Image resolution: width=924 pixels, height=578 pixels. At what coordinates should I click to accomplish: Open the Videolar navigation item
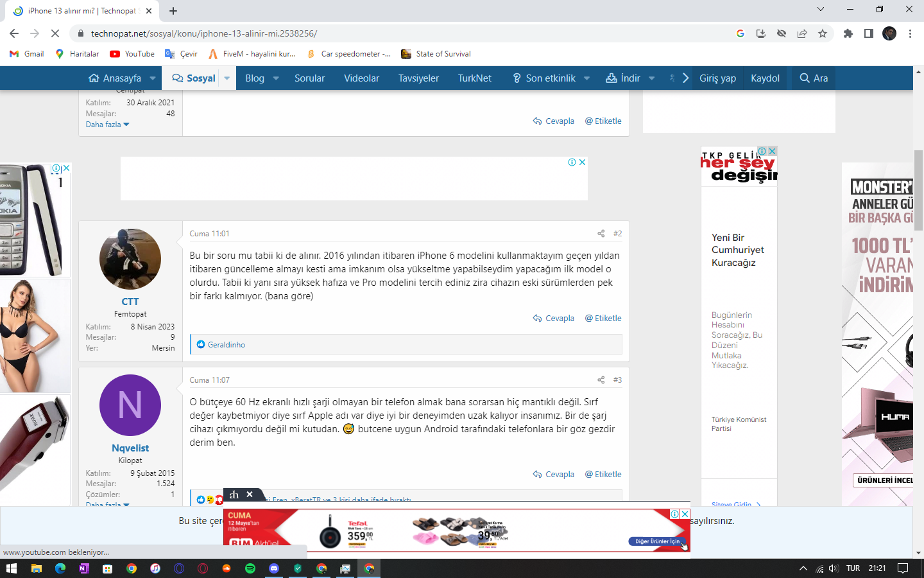361,78
